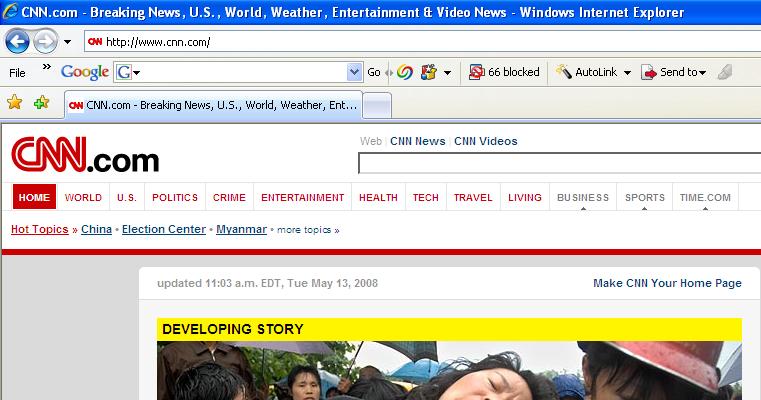Image resolution: width=761 pixels, height=400 pixels.
Task: Click 'Make CNN Your Home Page' link
Action: point(667,283)
